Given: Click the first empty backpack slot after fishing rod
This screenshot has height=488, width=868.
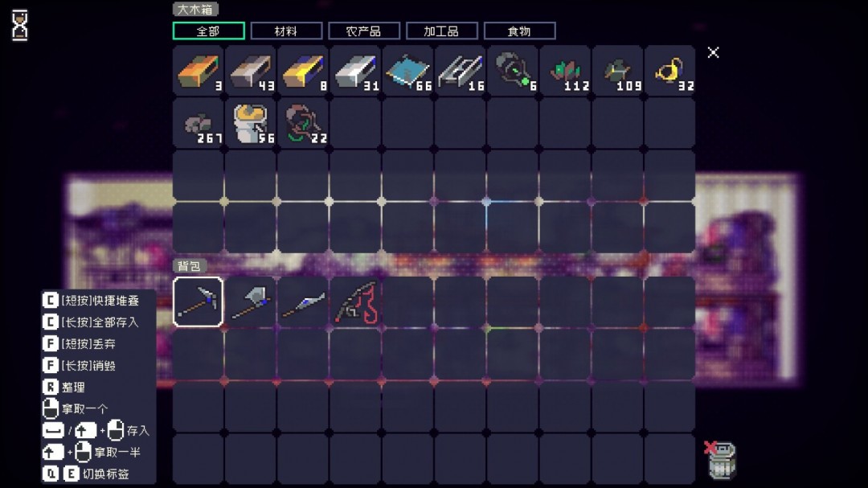Looking at the screenshot, I should [x=407, y=301].
